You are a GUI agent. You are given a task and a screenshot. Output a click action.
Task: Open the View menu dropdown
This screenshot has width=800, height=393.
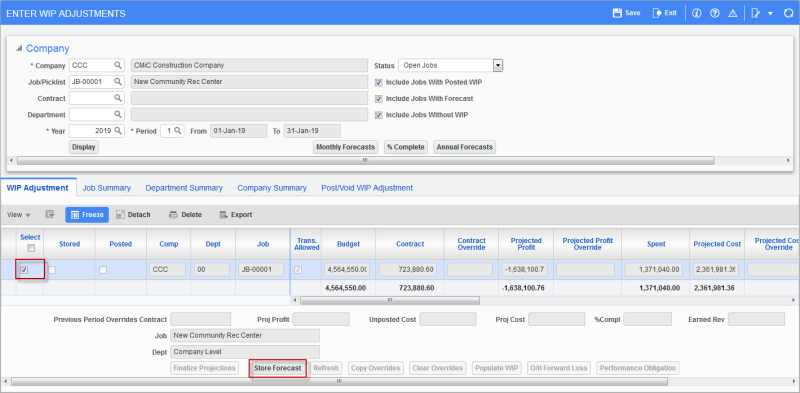click(19, 215)
